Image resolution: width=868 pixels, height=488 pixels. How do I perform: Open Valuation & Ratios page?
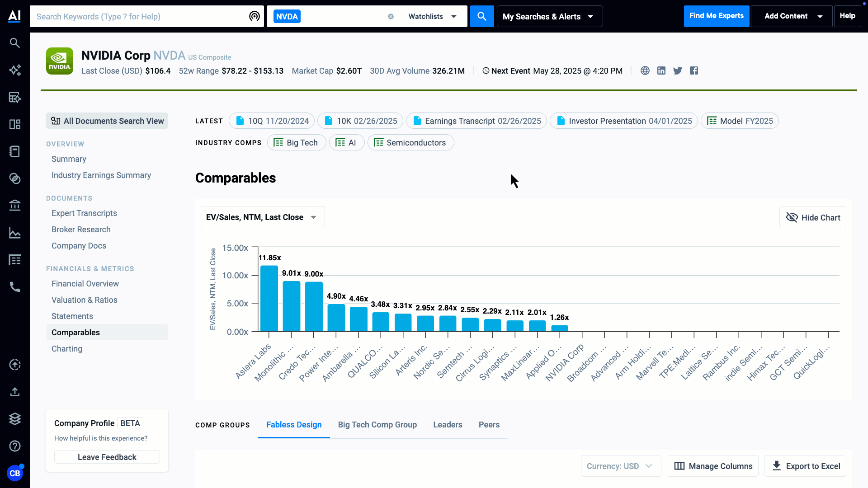(x=84, y=300)
